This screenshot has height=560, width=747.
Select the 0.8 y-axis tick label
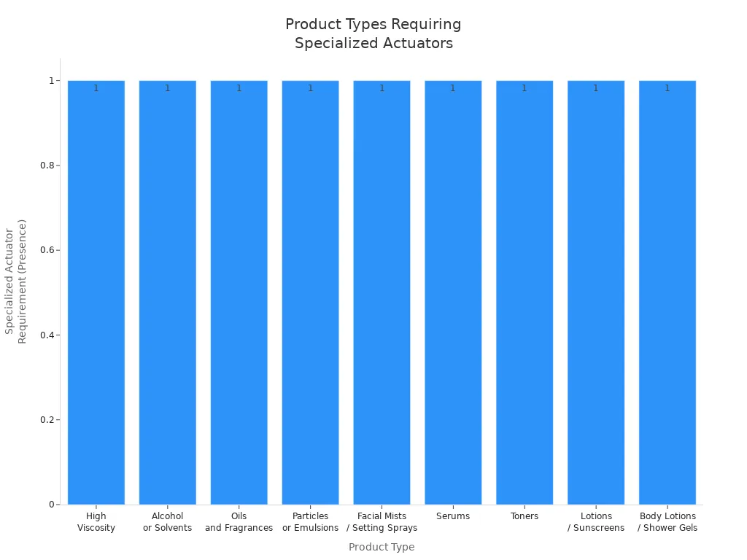49,166
